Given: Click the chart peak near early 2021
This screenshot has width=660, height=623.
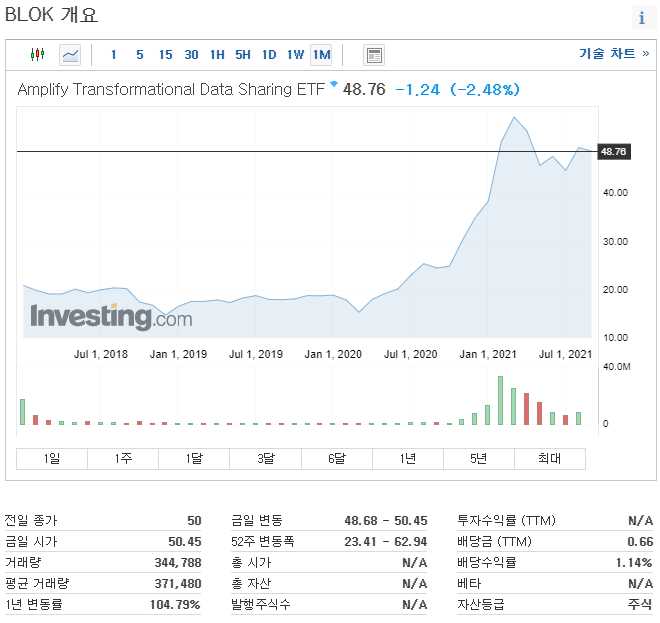Looking at the screenshot, I should click(x=514, y=117).
